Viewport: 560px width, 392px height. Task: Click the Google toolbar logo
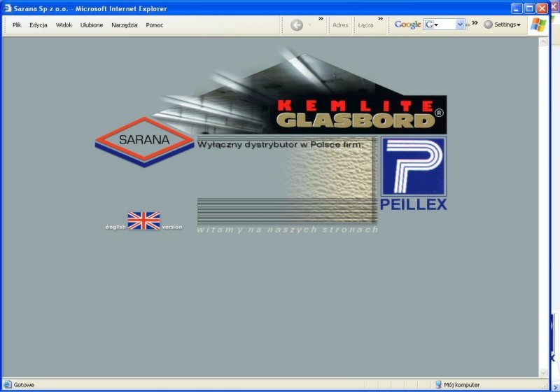click(x=407, y=24)
